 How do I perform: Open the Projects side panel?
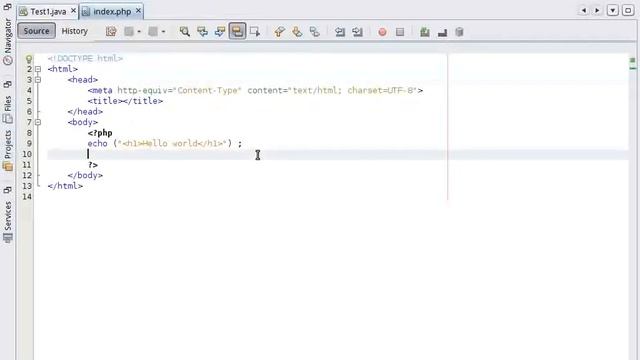point(8,150)
